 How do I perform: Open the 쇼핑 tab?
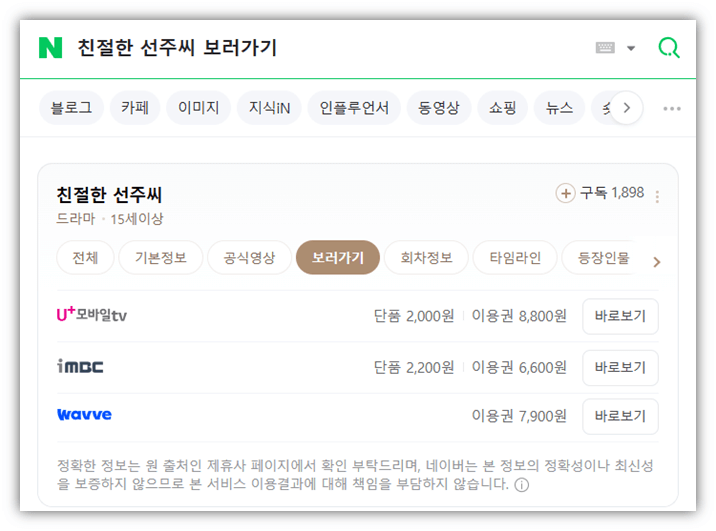tap(503, 108)
